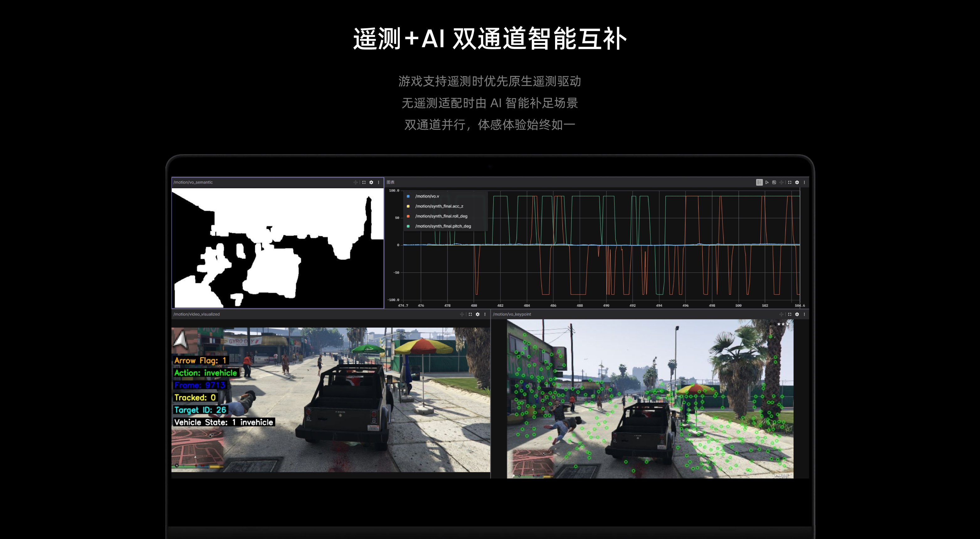Screen dimensions: 980x539
Task: Click the 100.0 label on chart y-axis
Action: [x=394, y=191]
